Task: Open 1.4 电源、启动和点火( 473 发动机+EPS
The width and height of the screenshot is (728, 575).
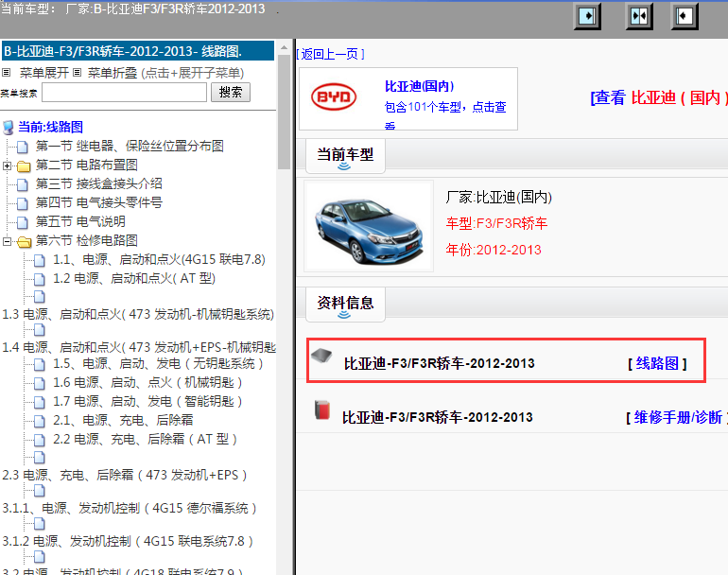Action: pos(139,347)
